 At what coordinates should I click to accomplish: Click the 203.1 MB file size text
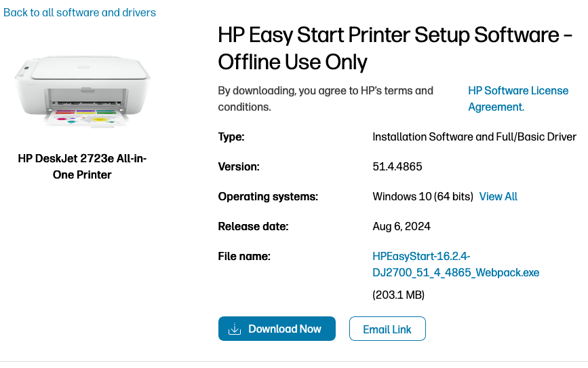click(x=398, y=295)
